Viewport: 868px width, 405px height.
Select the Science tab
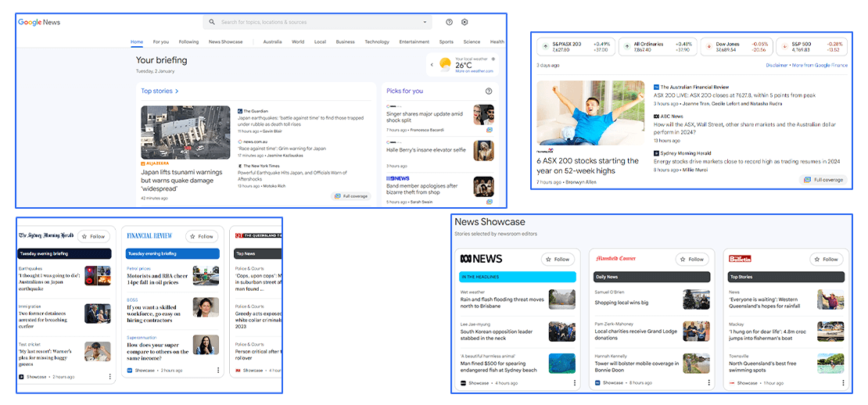[x=472, y=41]
